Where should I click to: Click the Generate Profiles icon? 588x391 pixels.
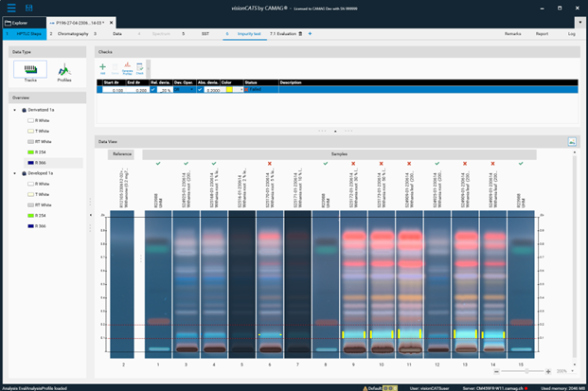coord(127,68)
